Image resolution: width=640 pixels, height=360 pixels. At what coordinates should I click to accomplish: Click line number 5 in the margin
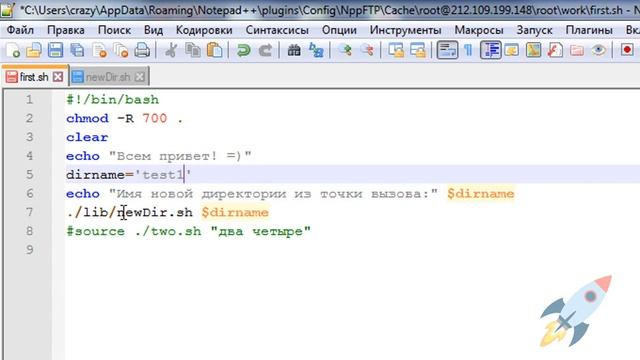[29, 175]
